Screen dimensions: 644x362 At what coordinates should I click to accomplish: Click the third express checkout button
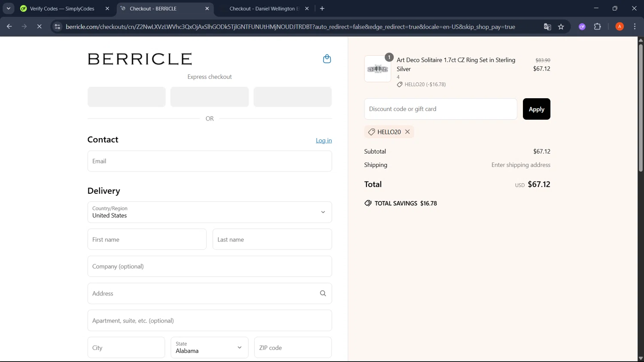(x=292, y=97)
